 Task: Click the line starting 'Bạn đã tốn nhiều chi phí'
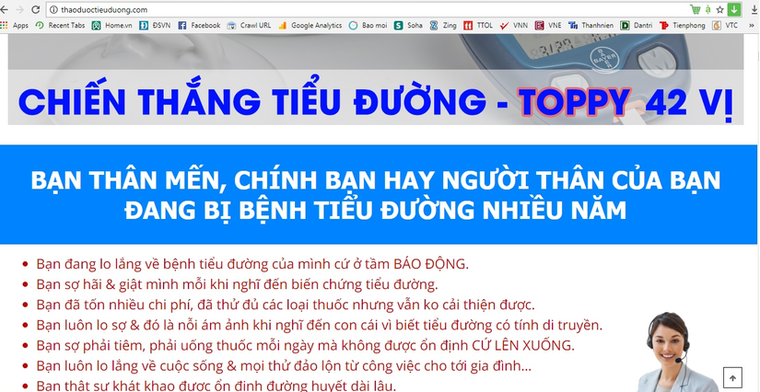click(x=285, y=305)
